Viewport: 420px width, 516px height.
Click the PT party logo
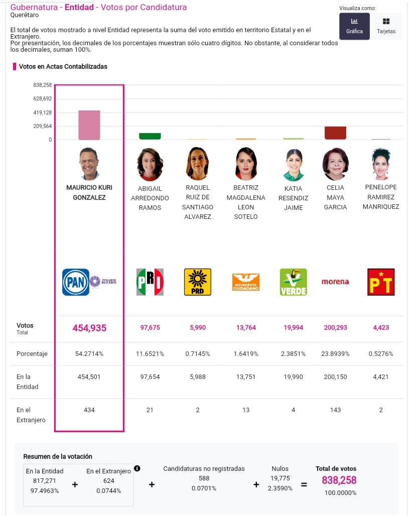pyautogui.click(x=381, y=282)
